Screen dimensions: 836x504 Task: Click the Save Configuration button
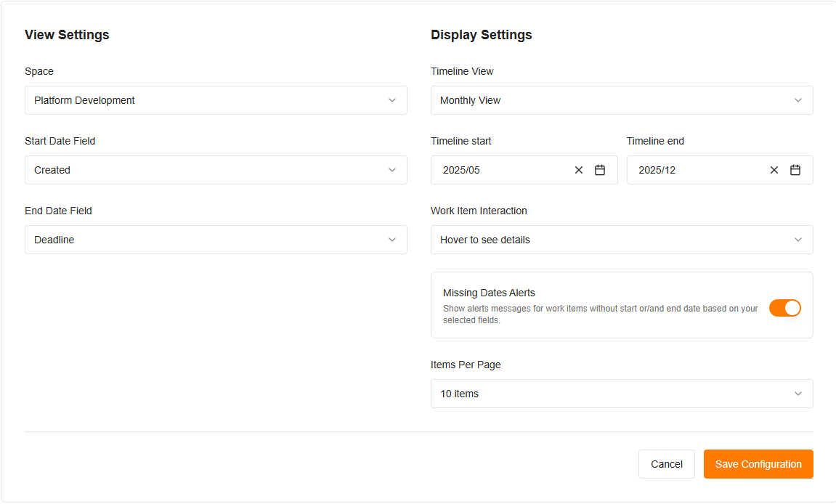(x=758, y=463)
